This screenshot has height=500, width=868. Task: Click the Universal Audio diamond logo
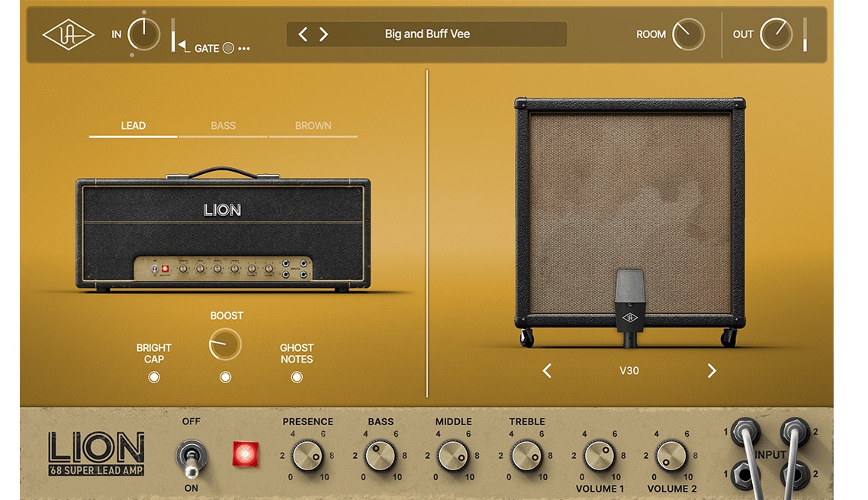[69, 34]
